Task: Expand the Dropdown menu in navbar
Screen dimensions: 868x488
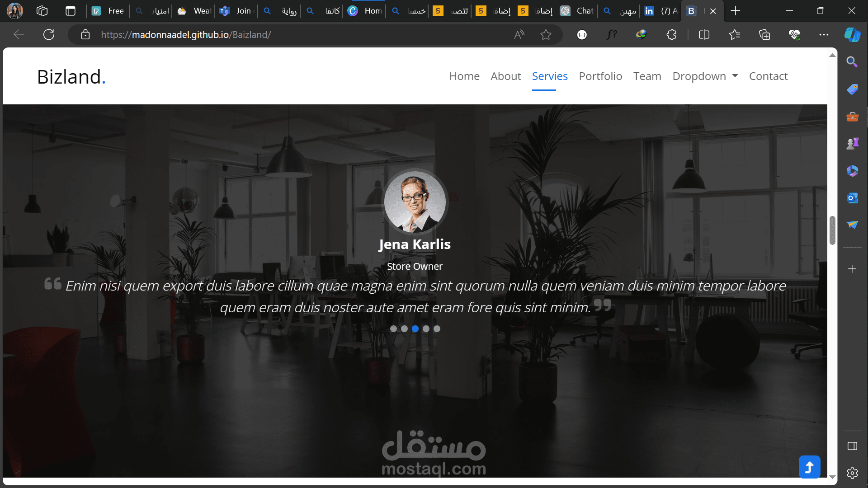Action: pyautogui.click(x=705, y=76)
